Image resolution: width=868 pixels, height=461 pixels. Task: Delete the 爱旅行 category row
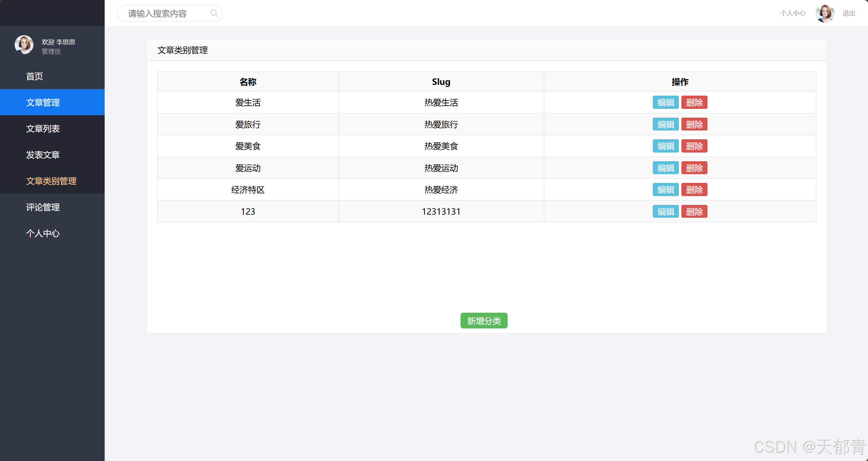694,124
